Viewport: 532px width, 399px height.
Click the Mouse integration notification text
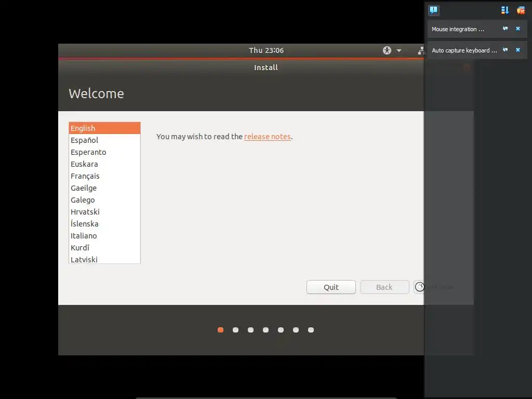click(458, 29)
